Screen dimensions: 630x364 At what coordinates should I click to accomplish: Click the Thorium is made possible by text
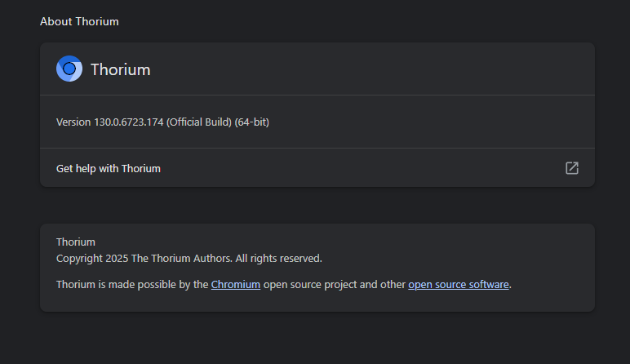(x=131, y=285)
